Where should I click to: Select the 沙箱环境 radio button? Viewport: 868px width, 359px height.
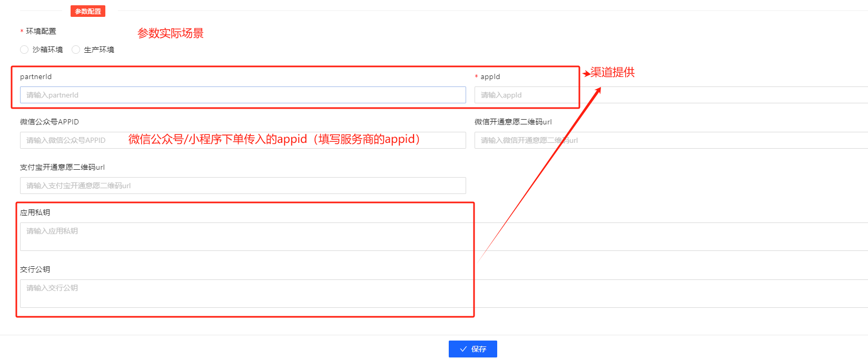pyautogui.click(x=24, y=50)
